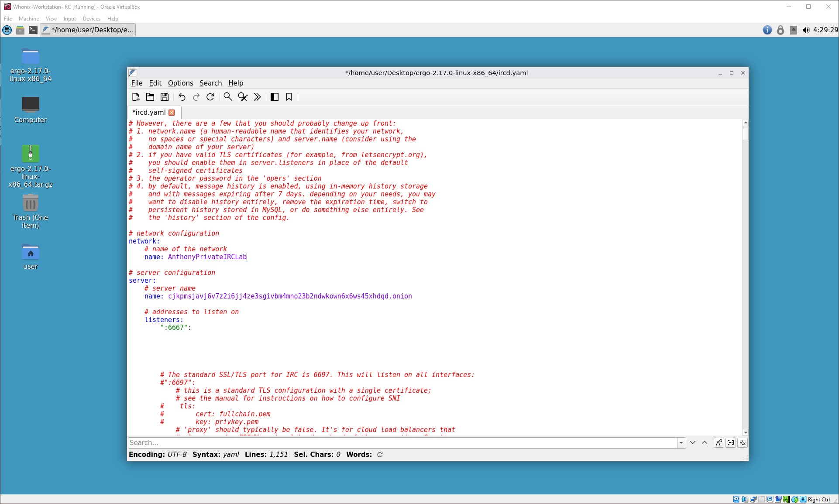839x504 pixels.
Task: Open the Replace tool icon
Action: (x=243, y=97)
